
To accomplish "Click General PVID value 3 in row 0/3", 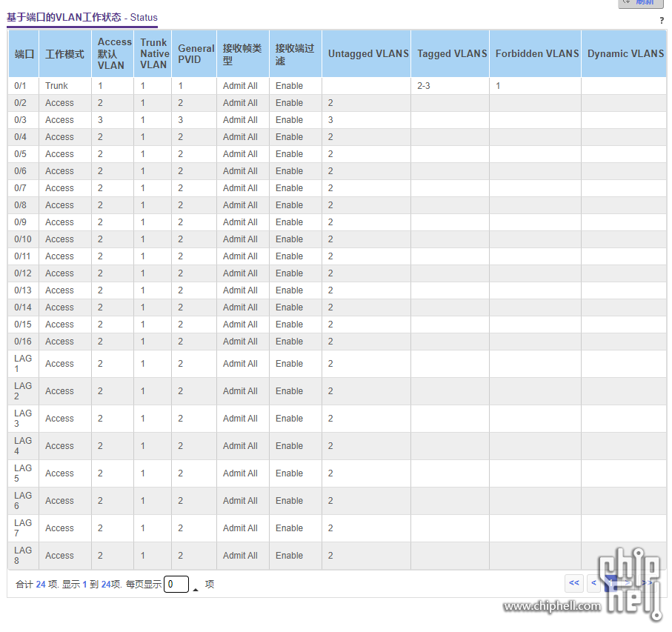I will pos(181,120).
